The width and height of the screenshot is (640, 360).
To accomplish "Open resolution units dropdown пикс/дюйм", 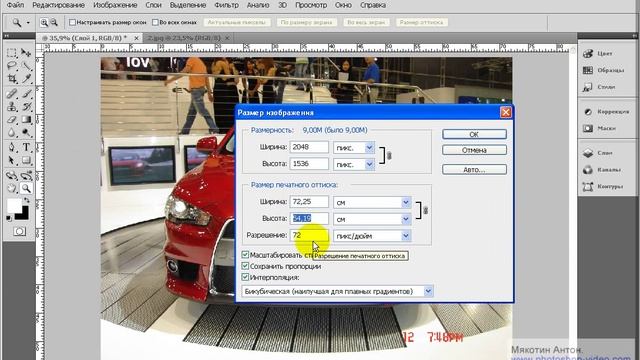I will coord(406,236).
